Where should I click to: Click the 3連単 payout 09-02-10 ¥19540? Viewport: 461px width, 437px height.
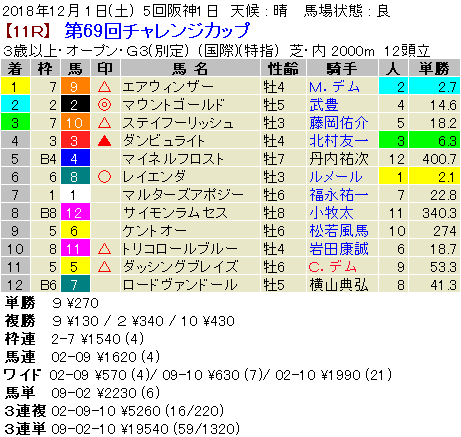(145, 429)
